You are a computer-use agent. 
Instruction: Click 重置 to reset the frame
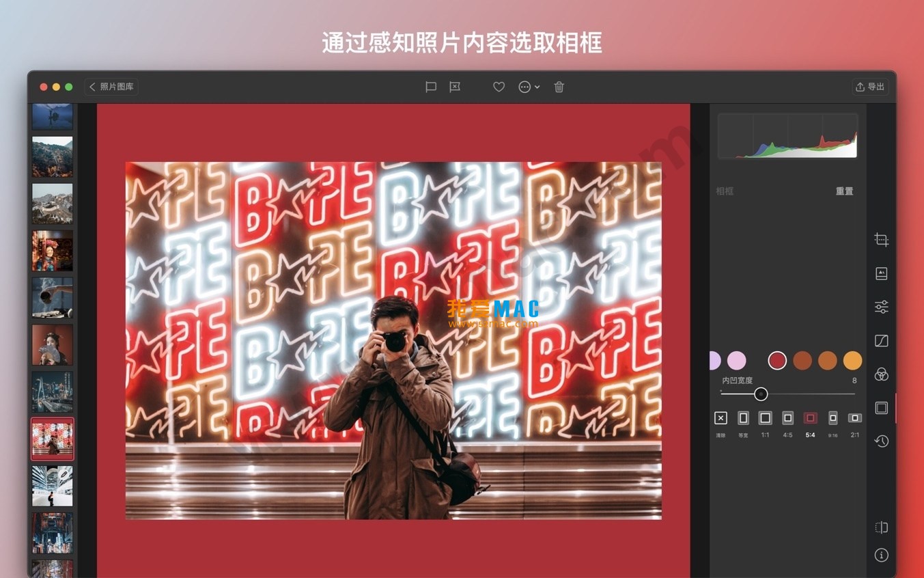point(845,191)
